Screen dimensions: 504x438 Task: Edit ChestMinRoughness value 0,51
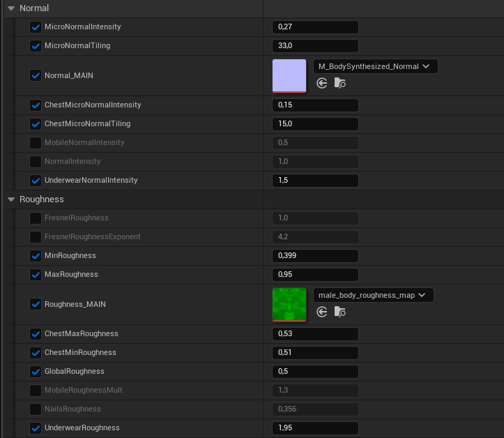(315, 353)
